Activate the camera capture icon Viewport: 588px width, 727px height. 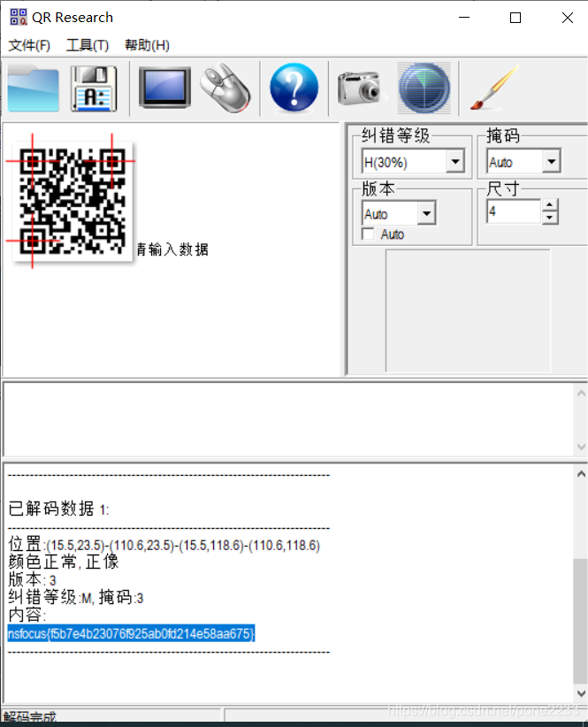pos(362,88)
